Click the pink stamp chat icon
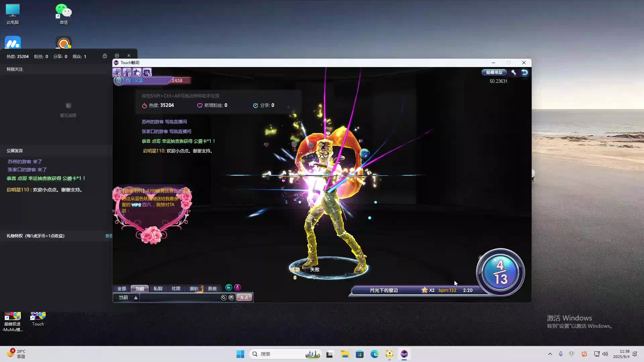 point(237,288)
